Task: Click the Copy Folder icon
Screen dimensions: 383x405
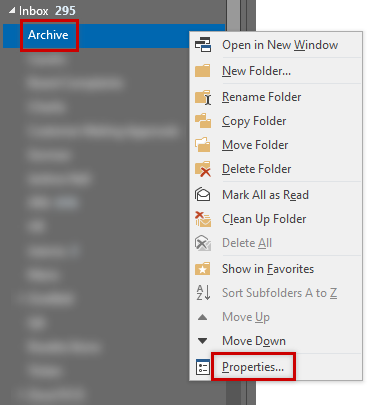Action: (203, 121)
